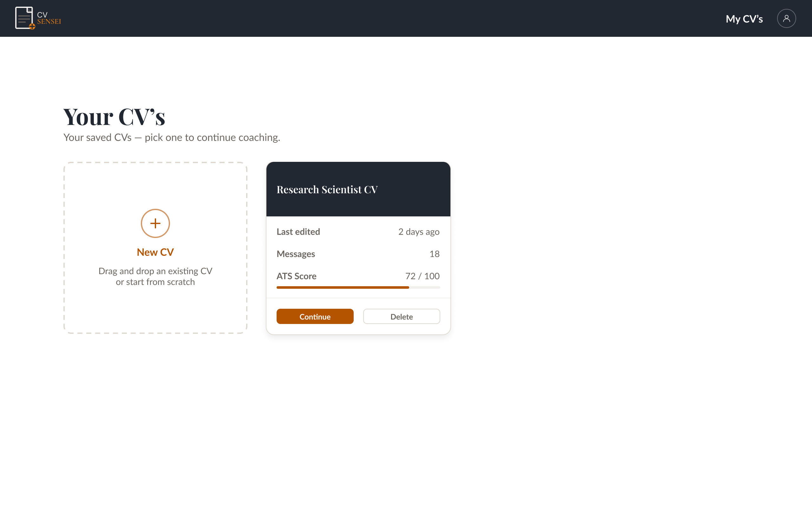Click the circular add icon inside dashed card
Screen dimensions: 812x528
155,223
